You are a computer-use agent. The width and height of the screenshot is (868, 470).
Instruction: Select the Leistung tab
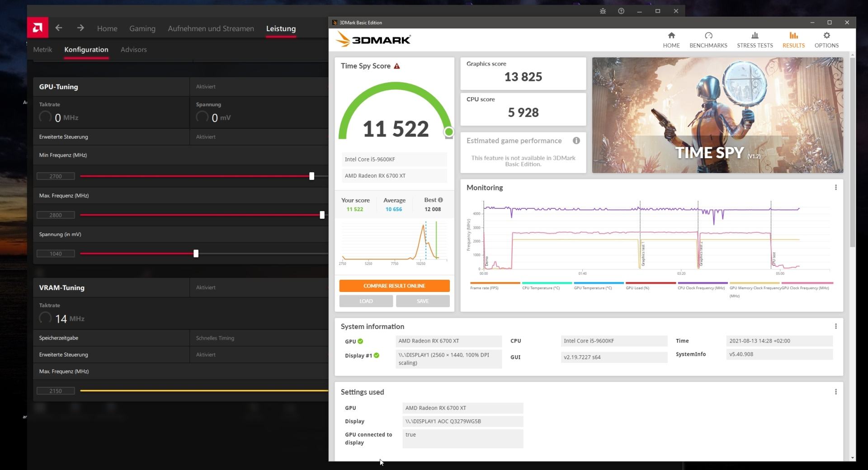(281, 28)
